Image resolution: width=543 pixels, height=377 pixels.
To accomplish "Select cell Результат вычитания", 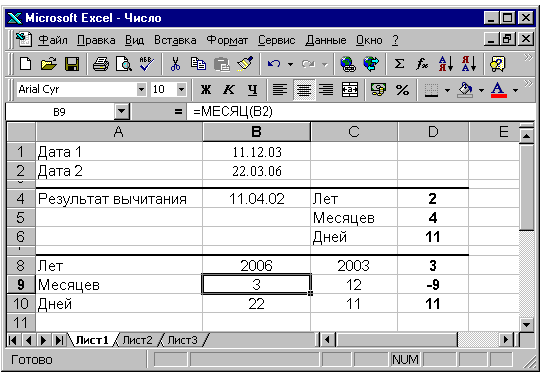I will [x=119, y=199].
